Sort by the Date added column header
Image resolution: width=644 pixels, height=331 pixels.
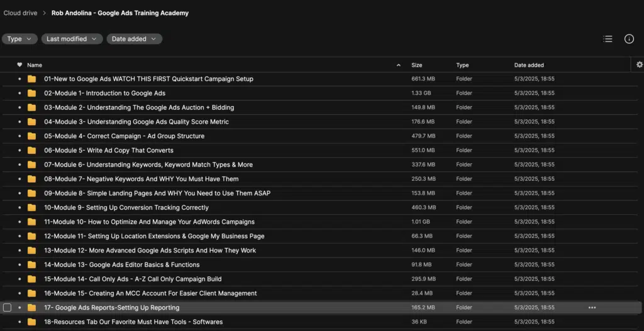click(x=529, y=65)
